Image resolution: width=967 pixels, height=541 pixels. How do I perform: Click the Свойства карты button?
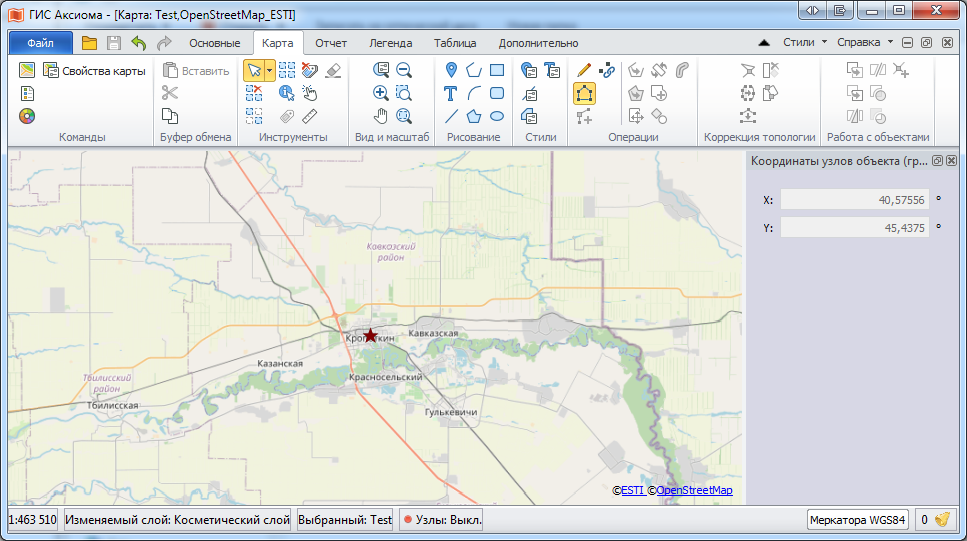pos(94,71)
